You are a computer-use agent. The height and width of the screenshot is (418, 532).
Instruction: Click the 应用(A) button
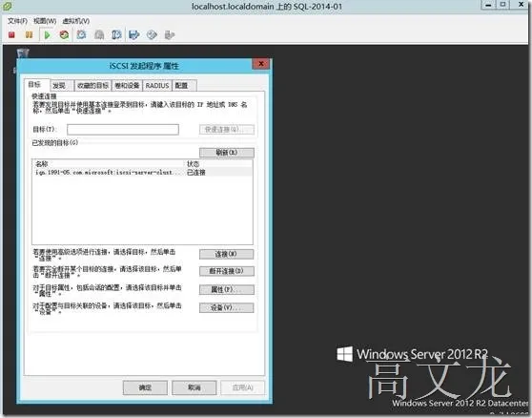[x=242, y=387]
